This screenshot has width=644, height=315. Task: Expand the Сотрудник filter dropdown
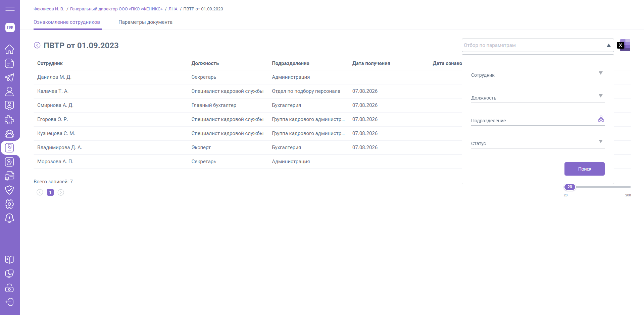(x=600, y=73)
